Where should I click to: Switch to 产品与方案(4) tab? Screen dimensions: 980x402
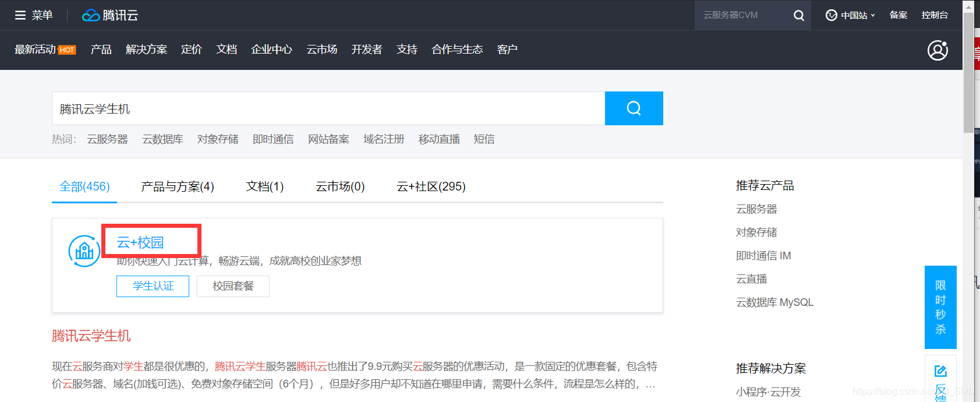point(178,186)
